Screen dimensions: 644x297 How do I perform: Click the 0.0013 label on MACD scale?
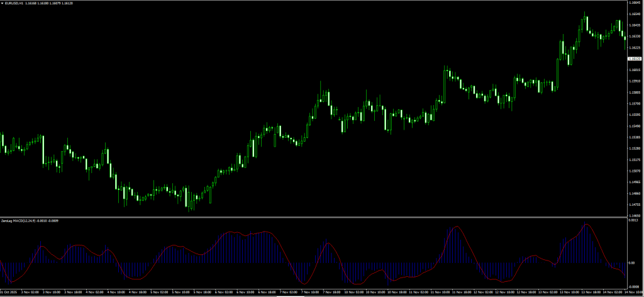[633, 221]
